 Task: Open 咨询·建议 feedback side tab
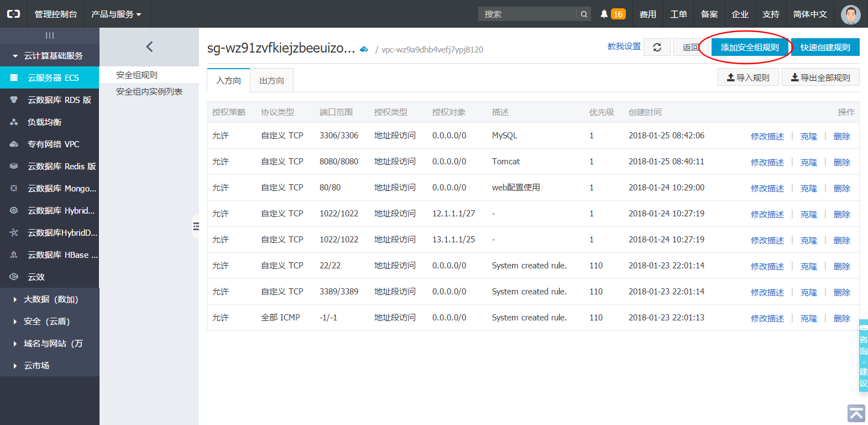(863, 356)
